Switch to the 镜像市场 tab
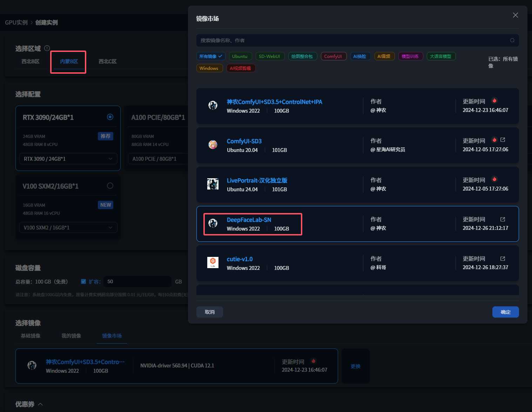The image size is (532, 412). point(112,336)
